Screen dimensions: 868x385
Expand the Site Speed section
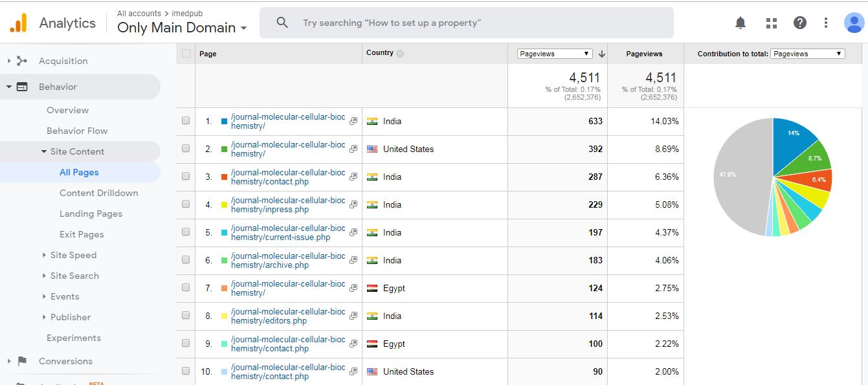tap(73, 255)
